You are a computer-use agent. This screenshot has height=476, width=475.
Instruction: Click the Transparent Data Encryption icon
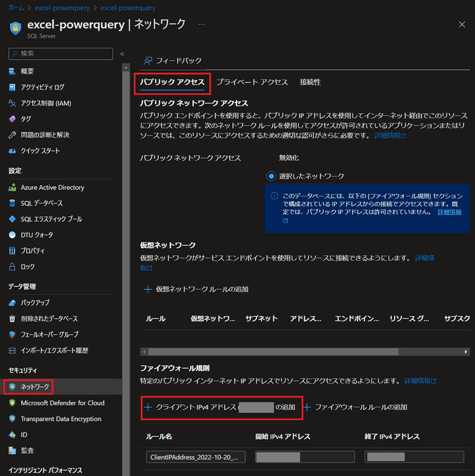pos(13,419)
